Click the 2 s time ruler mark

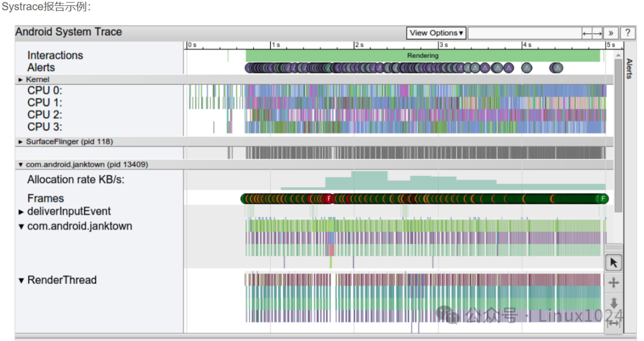click(360, 45)
